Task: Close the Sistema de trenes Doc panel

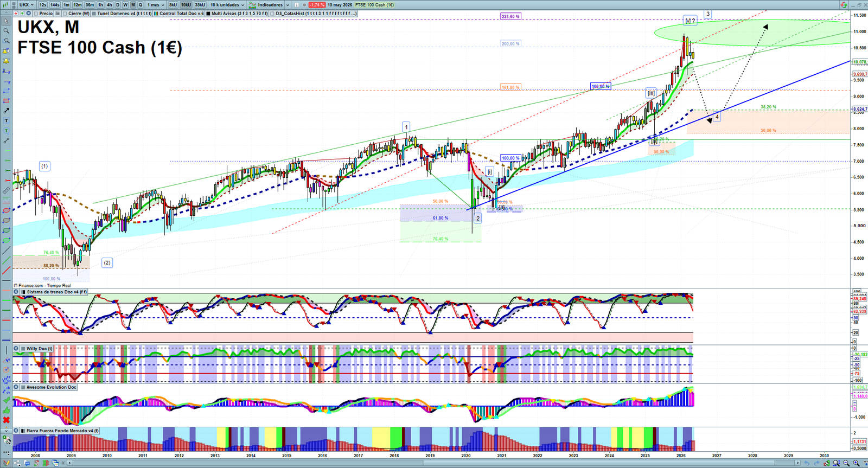Action: click(x=16, y=292)
